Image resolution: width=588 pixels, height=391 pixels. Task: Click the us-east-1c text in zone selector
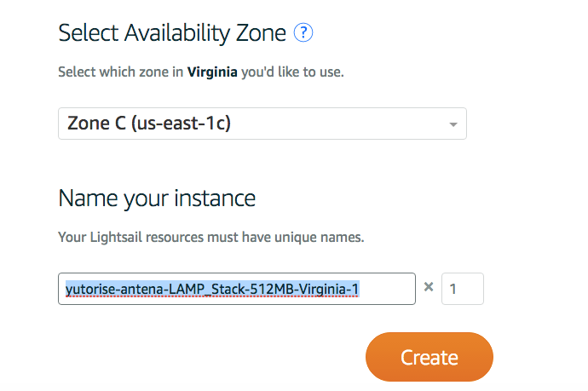[x=186, y=124]
